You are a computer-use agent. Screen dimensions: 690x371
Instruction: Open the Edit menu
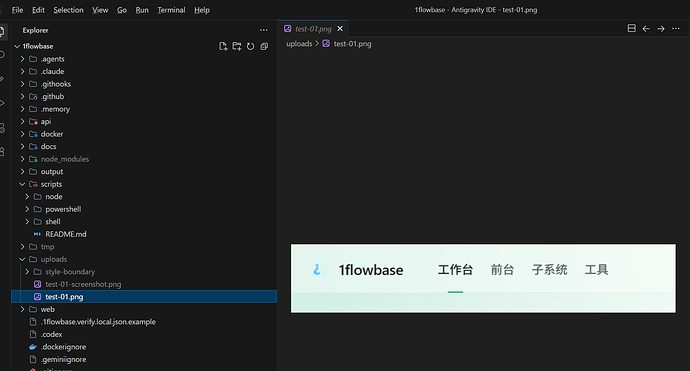pos(38,10)
